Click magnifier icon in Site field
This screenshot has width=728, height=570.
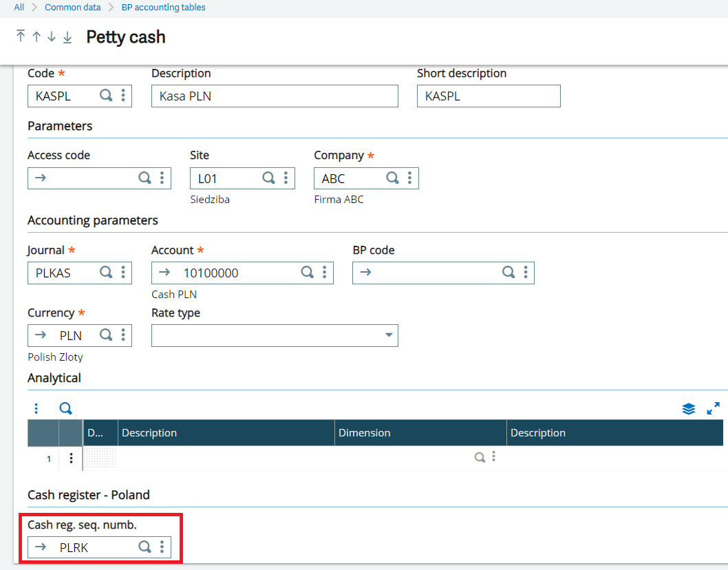click(269, 178)
